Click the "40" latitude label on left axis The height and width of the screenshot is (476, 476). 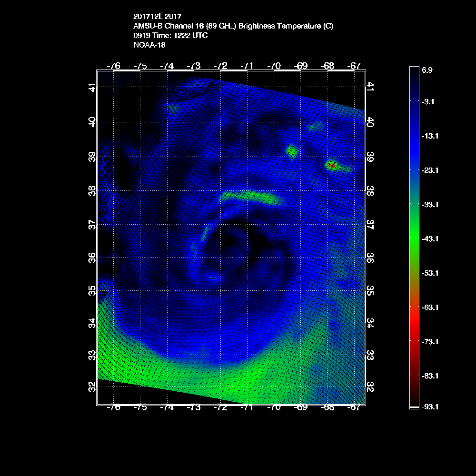tap(92, 122)
